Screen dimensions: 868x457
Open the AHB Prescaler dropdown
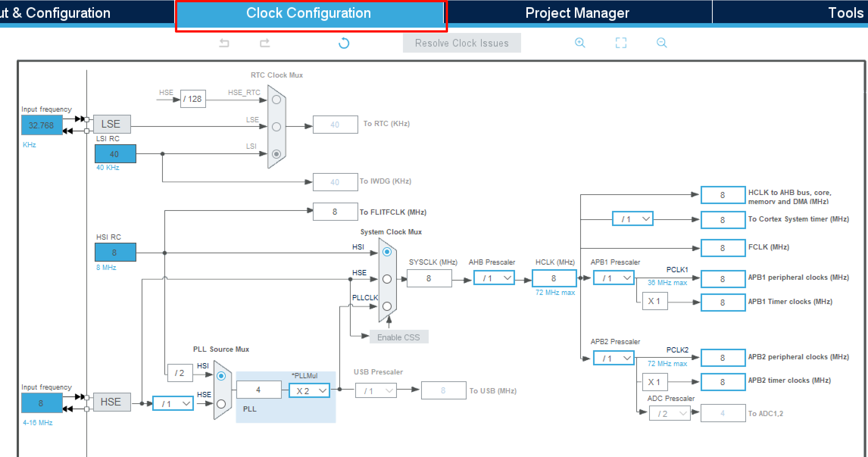coord(494,278)
